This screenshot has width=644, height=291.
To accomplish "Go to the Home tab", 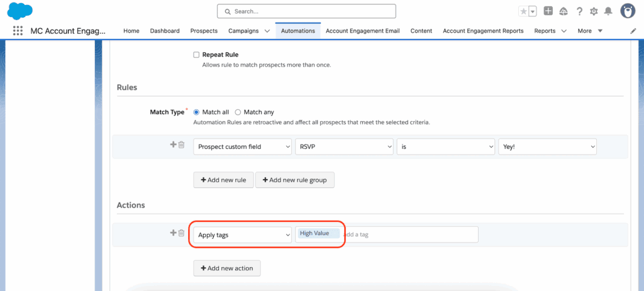I will click(x=131, y=31).
